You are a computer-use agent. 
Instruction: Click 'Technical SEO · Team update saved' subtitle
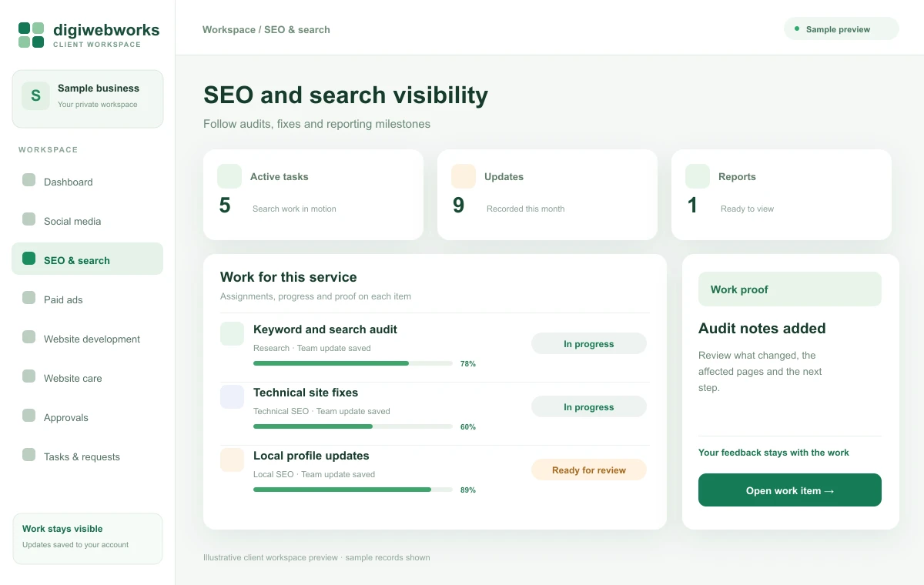click(x=322, y=411)
